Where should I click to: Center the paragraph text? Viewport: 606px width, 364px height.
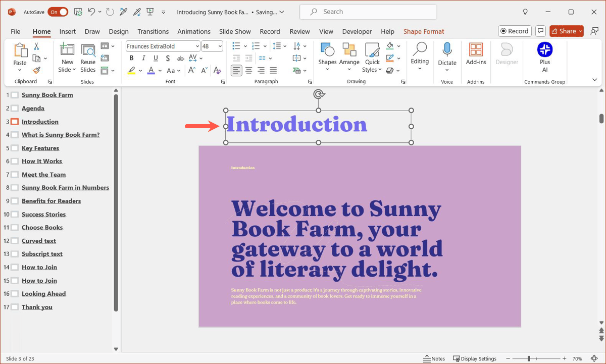click(x=248, y=71)
